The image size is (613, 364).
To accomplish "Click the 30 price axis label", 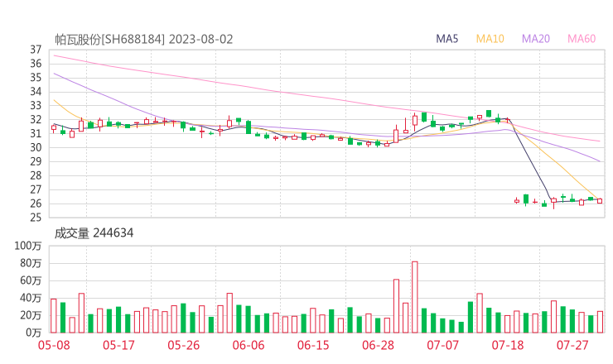I will [36, 147].
